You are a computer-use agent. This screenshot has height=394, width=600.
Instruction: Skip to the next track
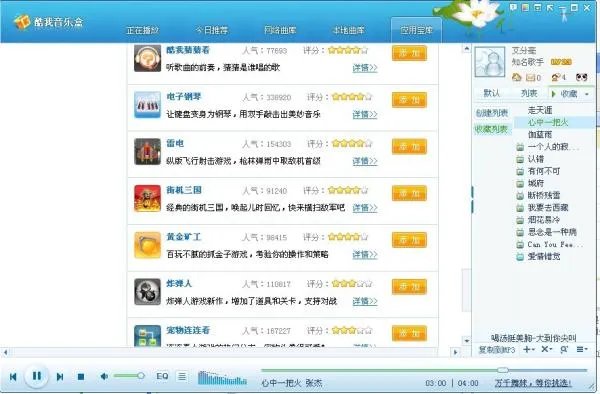click(60, 377)
